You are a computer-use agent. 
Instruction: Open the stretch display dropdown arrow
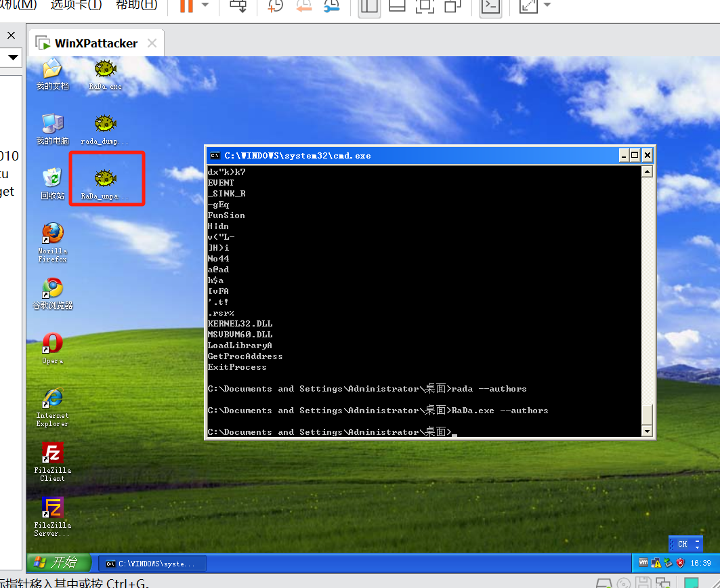coord(547,5)
